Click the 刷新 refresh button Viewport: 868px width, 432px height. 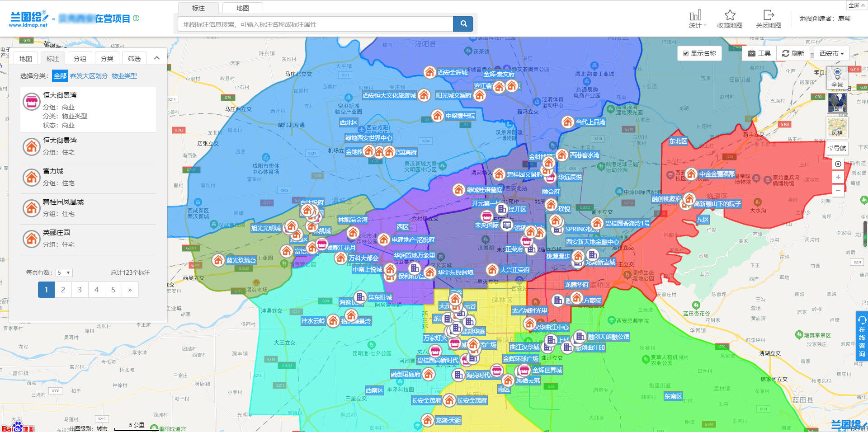tap(793, 53)
